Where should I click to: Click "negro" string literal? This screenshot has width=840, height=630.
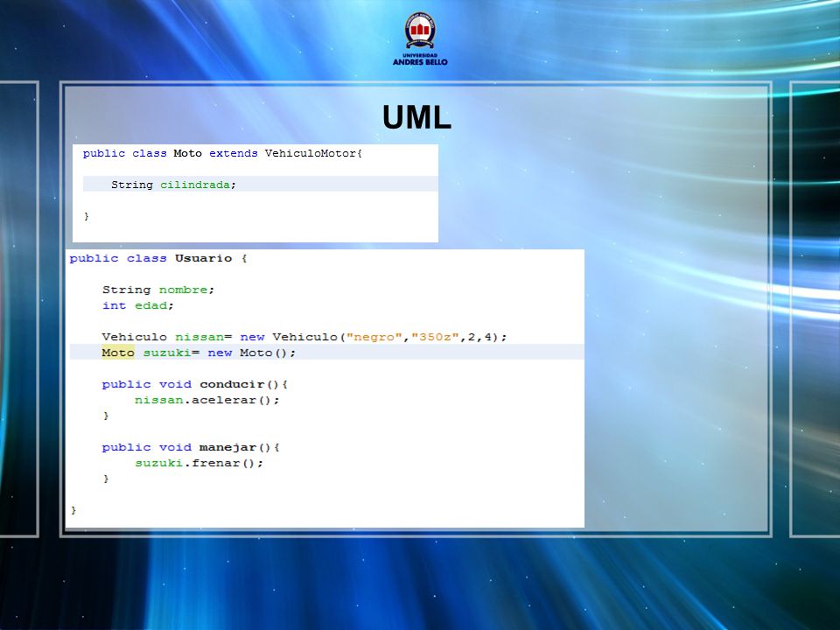click(x=374, y=337)
